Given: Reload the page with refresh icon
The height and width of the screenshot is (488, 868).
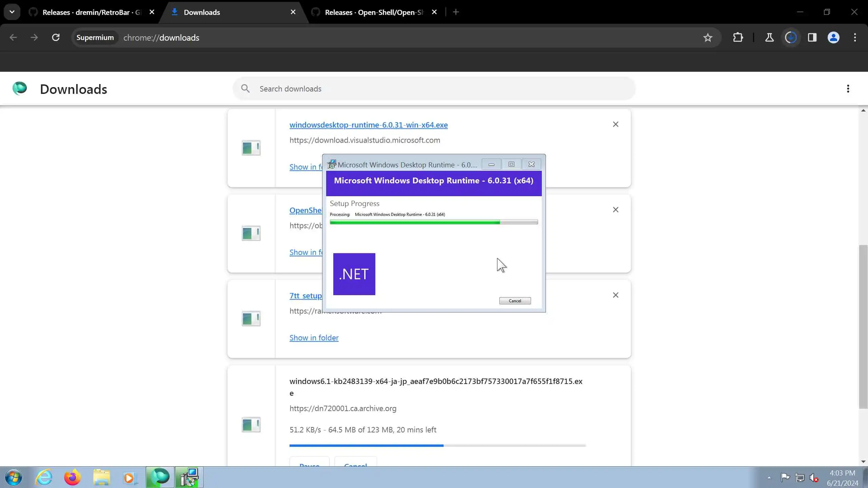Looking at the screenshot, I should pos(56,38).
